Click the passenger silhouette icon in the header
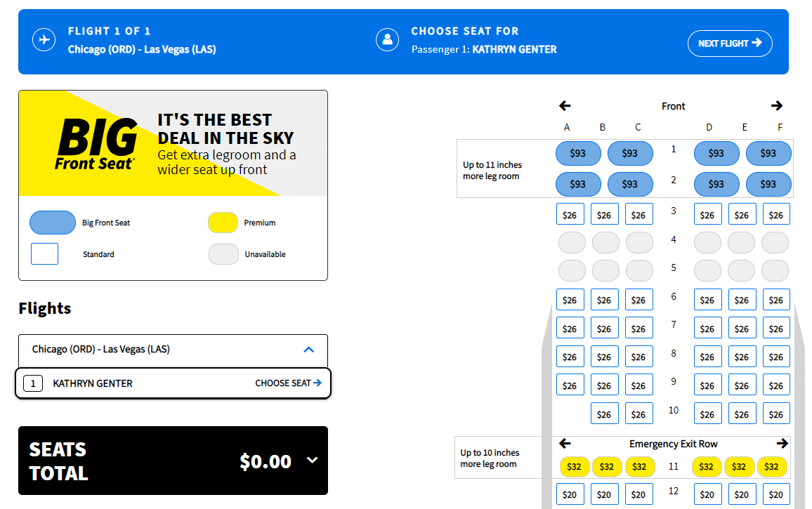This screenshot has height=509, width=812. (387, 39)
